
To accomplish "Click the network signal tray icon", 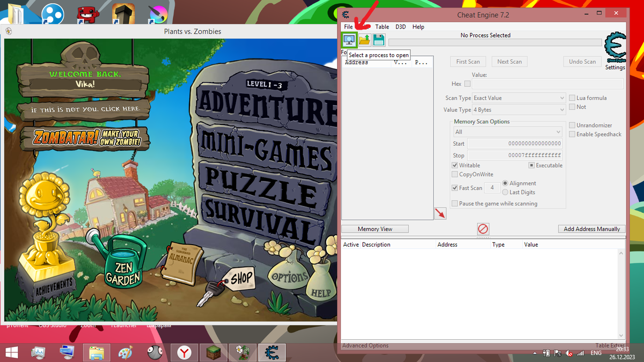I will click(x=580, y=353).
